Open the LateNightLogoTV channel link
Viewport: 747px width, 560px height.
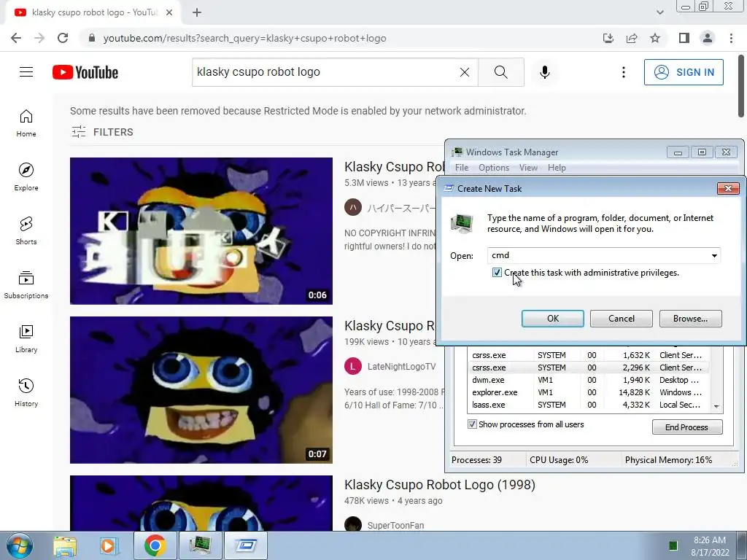point(402,366)
